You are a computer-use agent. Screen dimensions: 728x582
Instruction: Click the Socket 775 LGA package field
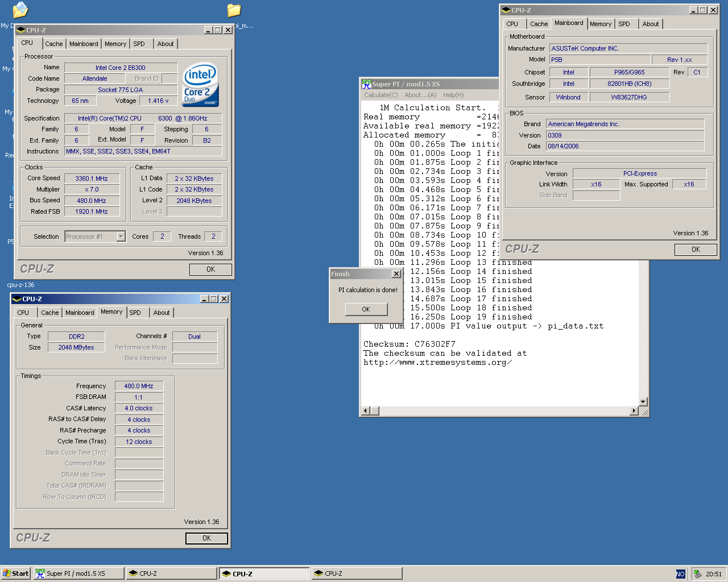(121, 90)
